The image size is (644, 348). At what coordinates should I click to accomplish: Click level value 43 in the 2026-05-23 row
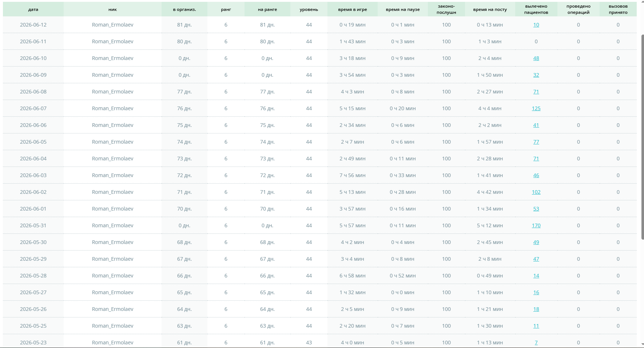tap(309, 343)
